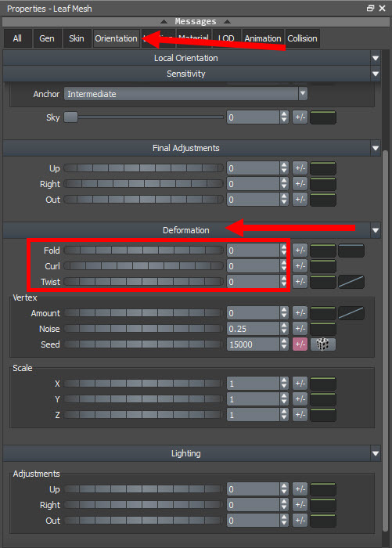Toggle +/- for Scale Y
The width and height of the screenshot is (392, 548).
pyautogui.click(x=300, y=399)
